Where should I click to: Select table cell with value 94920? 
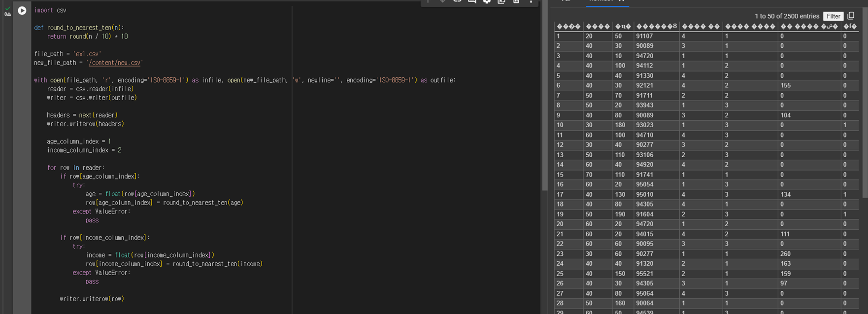click(x=657, y=165)
